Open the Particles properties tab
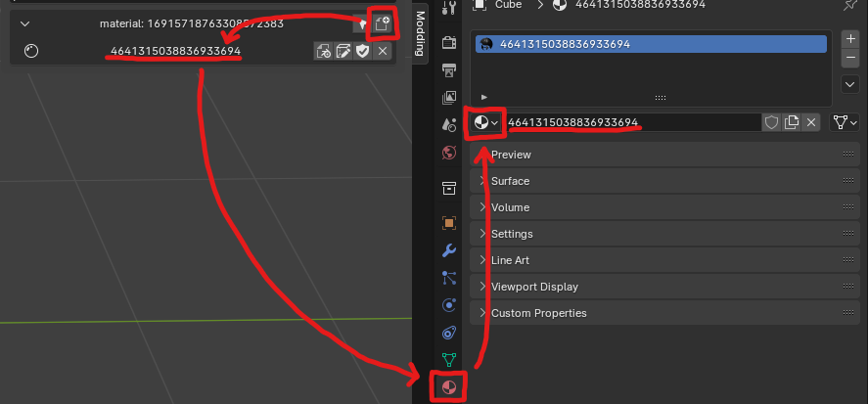868x404 pixels. point(449,278)
